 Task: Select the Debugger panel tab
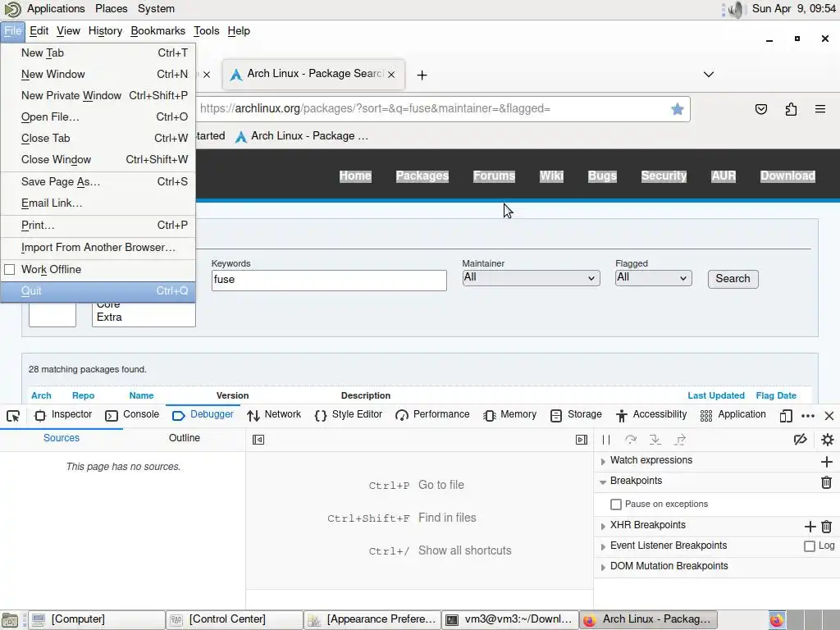[203, 414]
